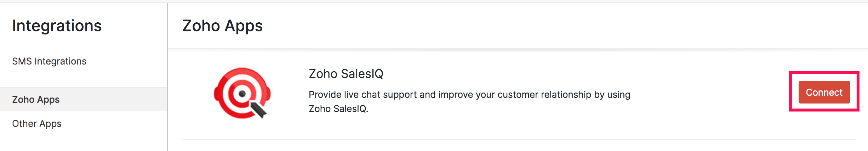Select Zoho Apps in the sidebar
868x151 pixels.
click(36, 100)
